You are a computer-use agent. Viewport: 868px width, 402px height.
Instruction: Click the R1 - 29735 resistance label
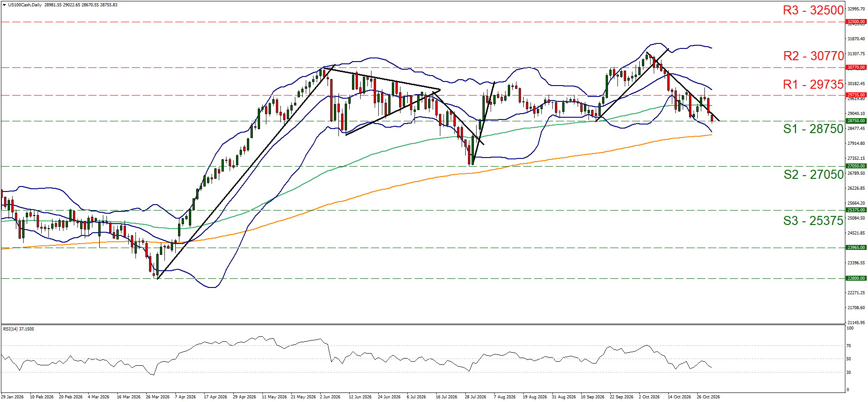(x=813, y=85)
